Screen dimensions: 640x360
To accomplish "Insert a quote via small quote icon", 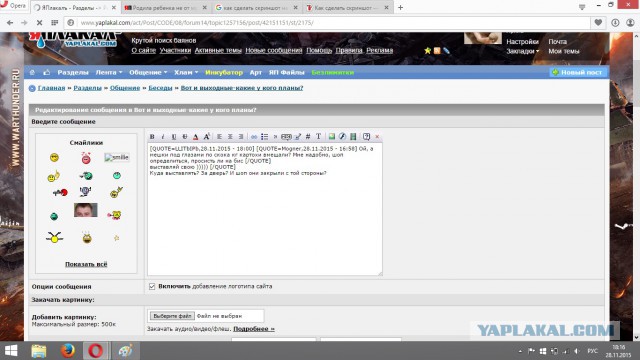I will (x=275, y=137).
